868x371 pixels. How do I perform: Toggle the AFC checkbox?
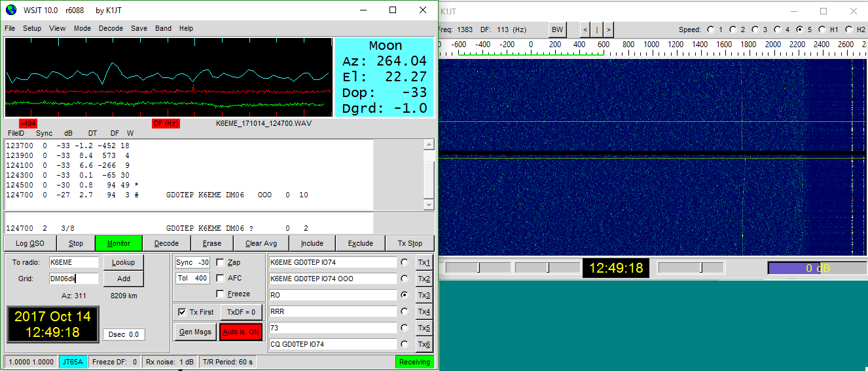(x=221, y=278)
